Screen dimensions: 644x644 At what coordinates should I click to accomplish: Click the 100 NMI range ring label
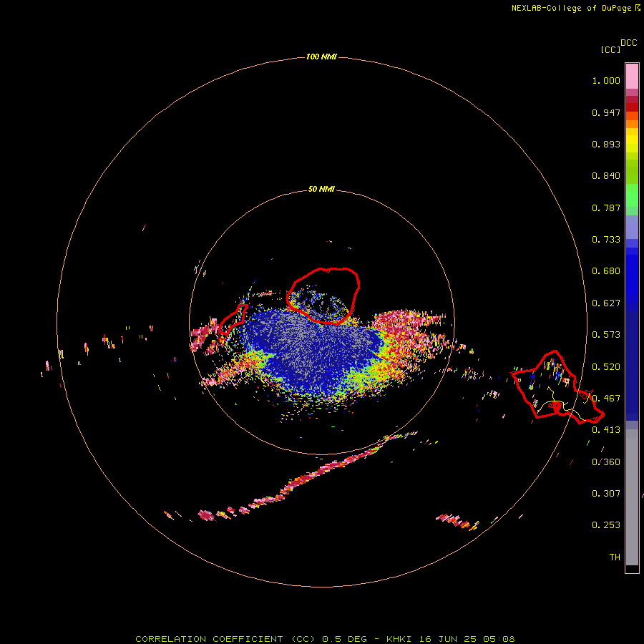pos(321,57)
